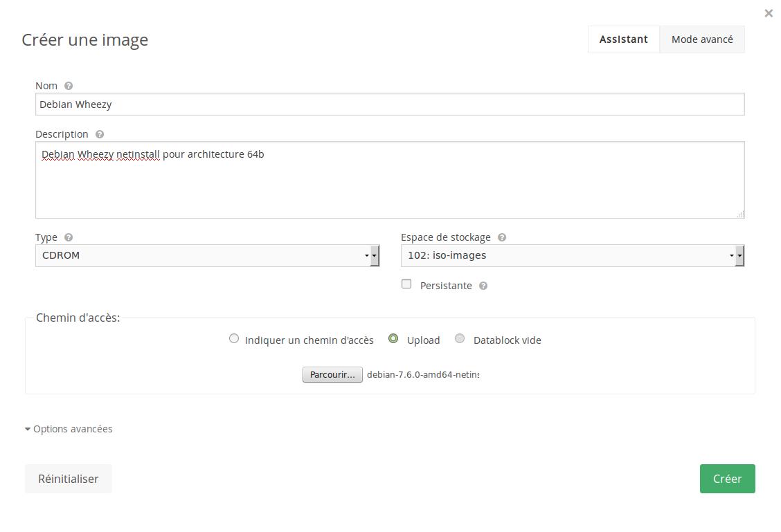Click the help icon beside Espace de stockage

point(502,237)
